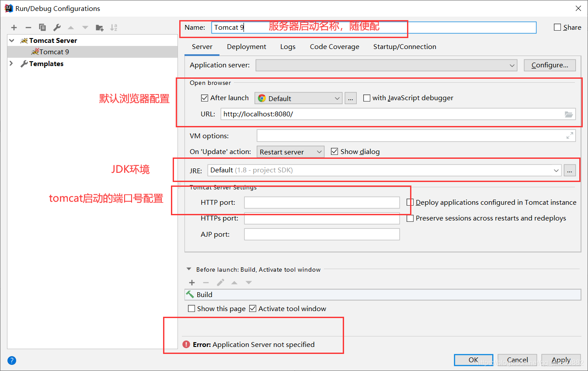
Task: Enable Deploy applications configured in Tomcat instance
Action: tap(410, 202)
